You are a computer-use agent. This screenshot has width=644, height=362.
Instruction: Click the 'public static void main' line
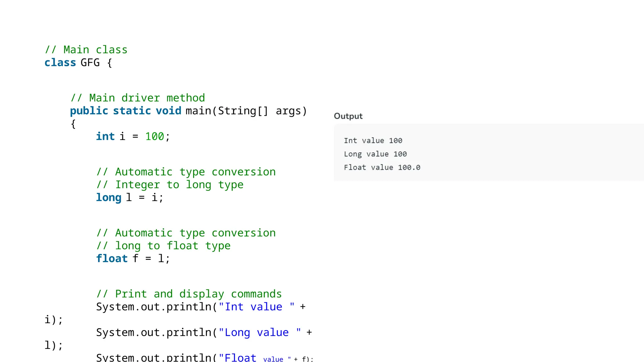pyautogui.click(x=188, y=111)
